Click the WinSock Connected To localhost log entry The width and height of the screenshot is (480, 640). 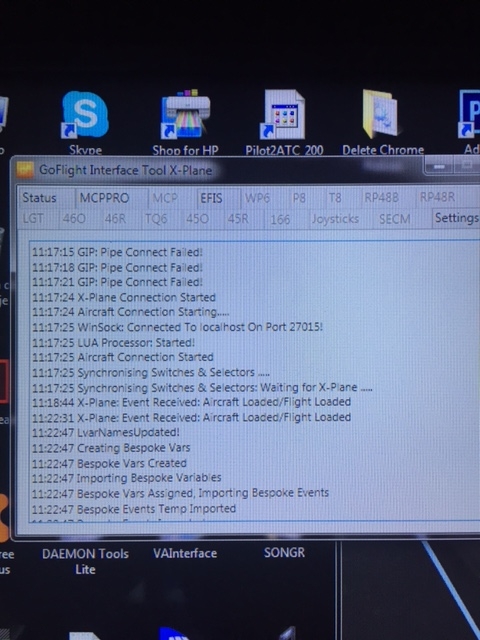(x=177, y=327)
